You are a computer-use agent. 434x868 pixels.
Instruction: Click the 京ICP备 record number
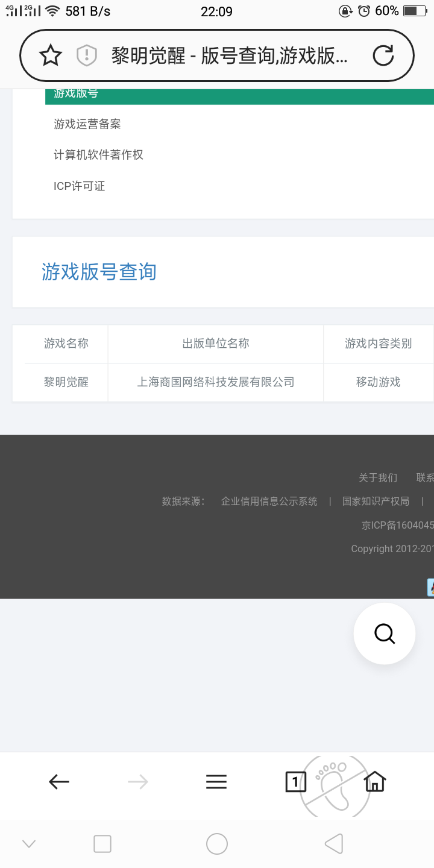398,526
